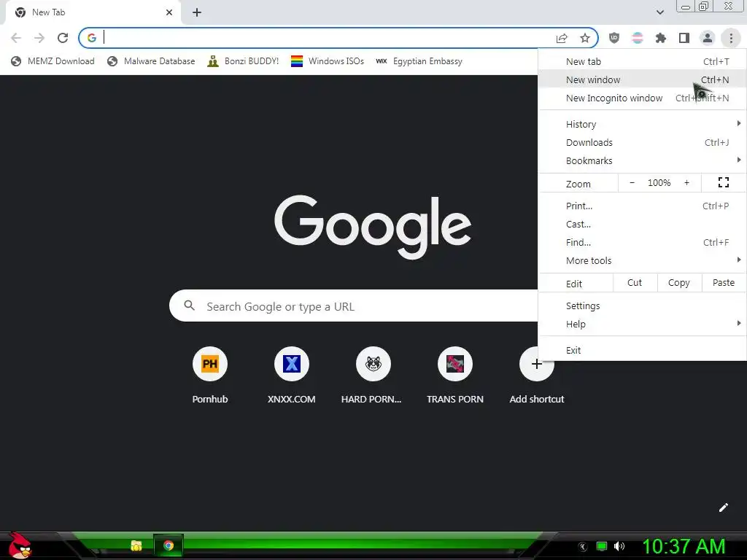Click Copy in the Edit row
The image size is (747, 560).
tap(679, 283)
